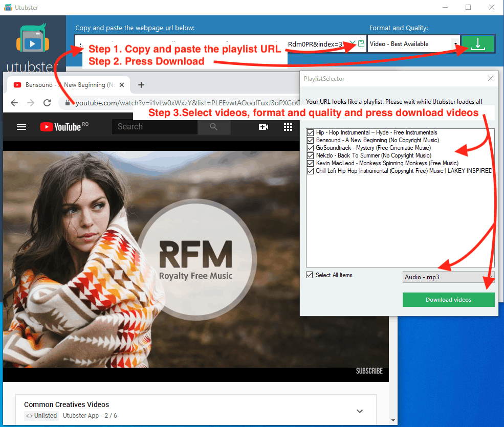This screenshot has height=427, width=504.
Task: Uncheck Kevin MacLeod - Monkeys Spinning Monkeys item
Action: click(x=310, y=163)
